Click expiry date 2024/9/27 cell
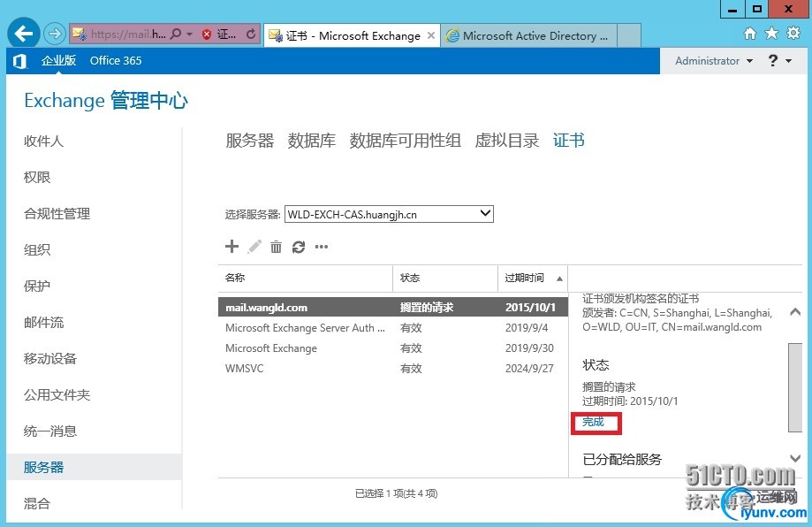Image resolution: width=812 pixels, height=527 pixels. 529,369
